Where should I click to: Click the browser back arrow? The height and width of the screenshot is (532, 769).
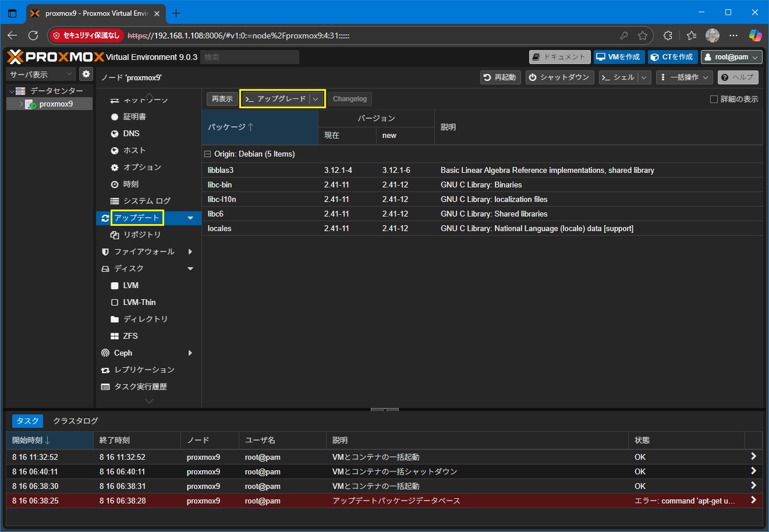(12, 36)
